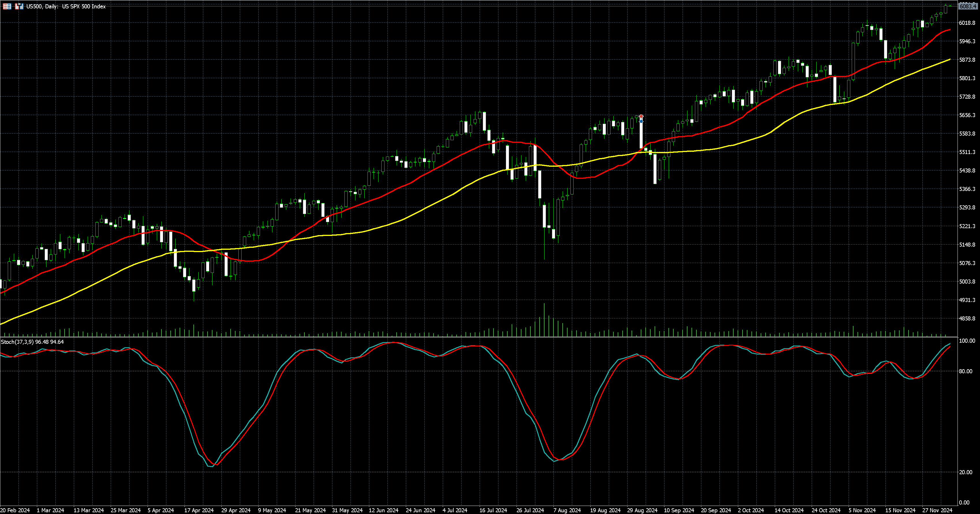Viewport: 980px width, 514px height.
Task: Click the red sell arrow marker
Action: pyautogui.click(x=641, y=117)
